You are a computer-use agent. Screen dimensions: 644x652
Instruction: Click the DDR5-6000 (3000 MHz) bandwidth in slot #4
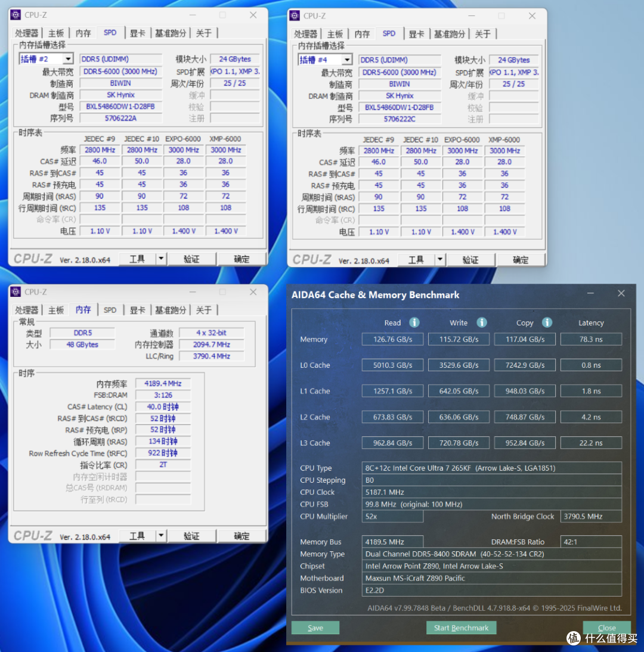(400, 72)
